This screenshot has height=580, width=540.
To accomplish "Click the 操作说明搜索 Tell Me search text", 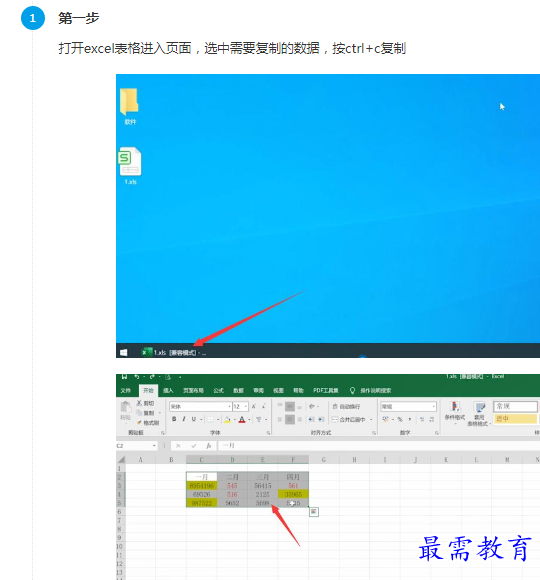I will click(376, 391).
